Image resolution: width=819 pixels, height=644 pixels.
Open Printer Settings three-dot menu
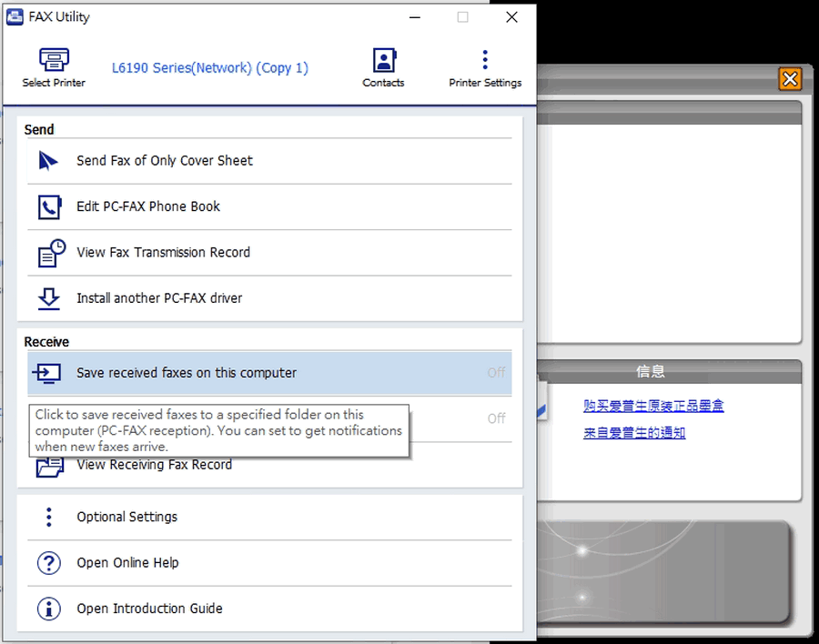point(484,61)
